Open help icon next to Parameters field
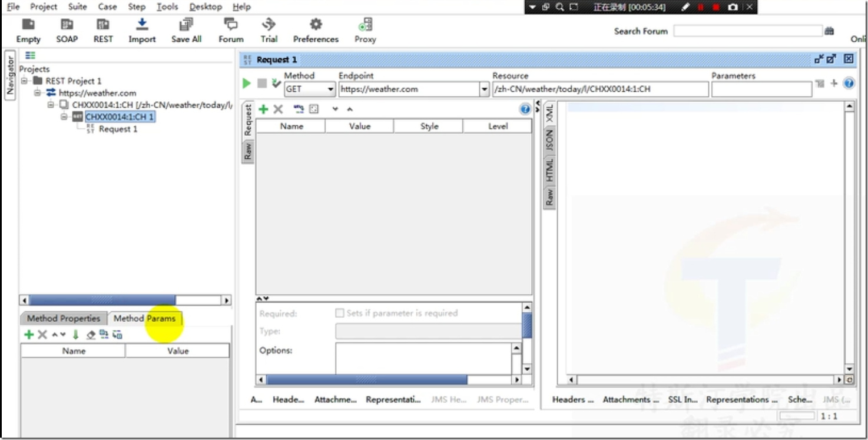This screenshot has width=868, height=440. point(849,84)
